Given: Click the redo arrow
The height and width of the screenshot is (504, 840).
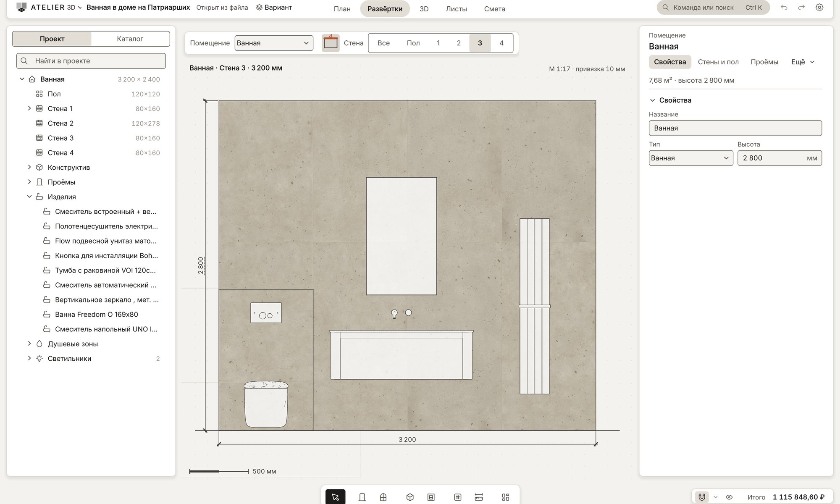Looking at the screenshot, I should pyautogui.click(x=801, y=8).
